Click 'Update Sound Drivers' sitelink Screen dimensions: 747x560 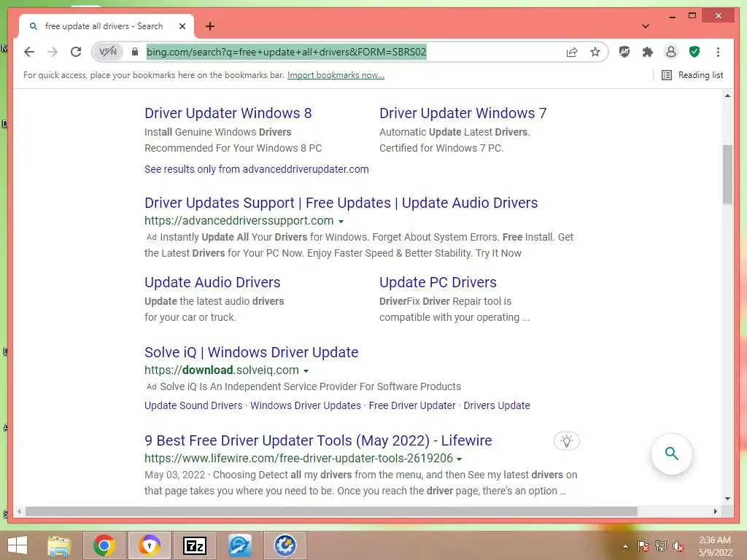(x=193, y=405)
